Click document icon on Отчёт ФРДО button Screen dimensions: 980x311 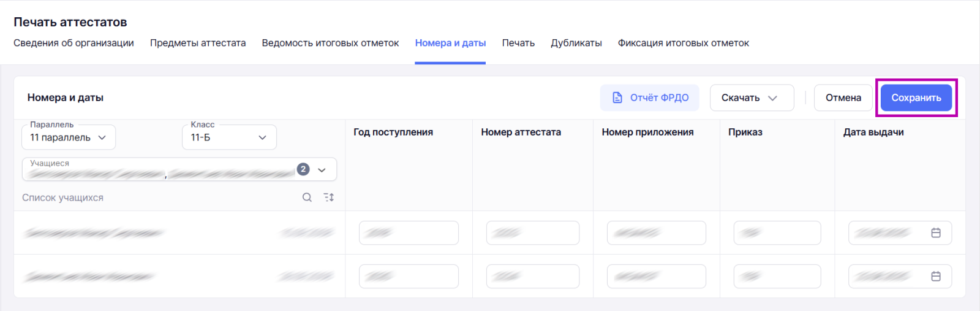pyautogui.click(x=617, y=98)
